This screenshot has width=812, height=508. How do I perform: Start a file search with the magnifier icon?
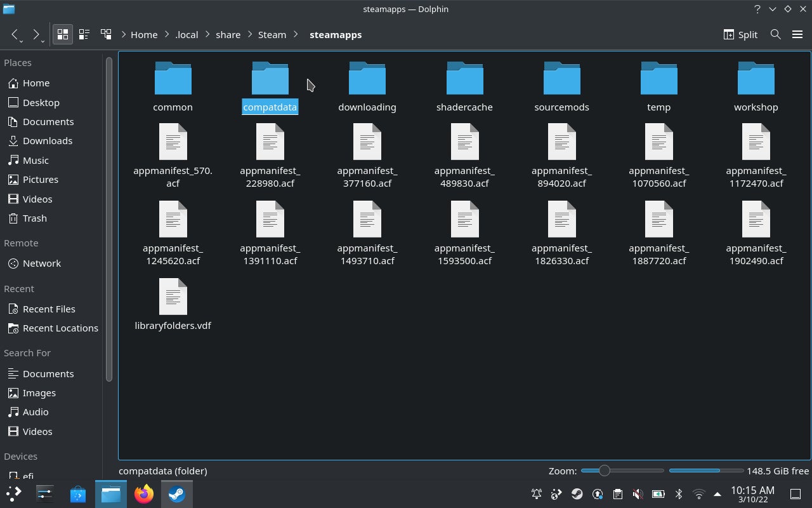click(x=775, y=34)
